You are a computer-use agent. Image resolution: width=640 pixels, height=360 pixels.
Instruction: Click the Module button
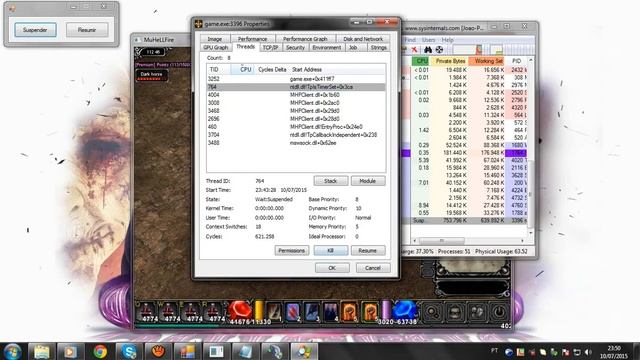[x=368, y=181]
